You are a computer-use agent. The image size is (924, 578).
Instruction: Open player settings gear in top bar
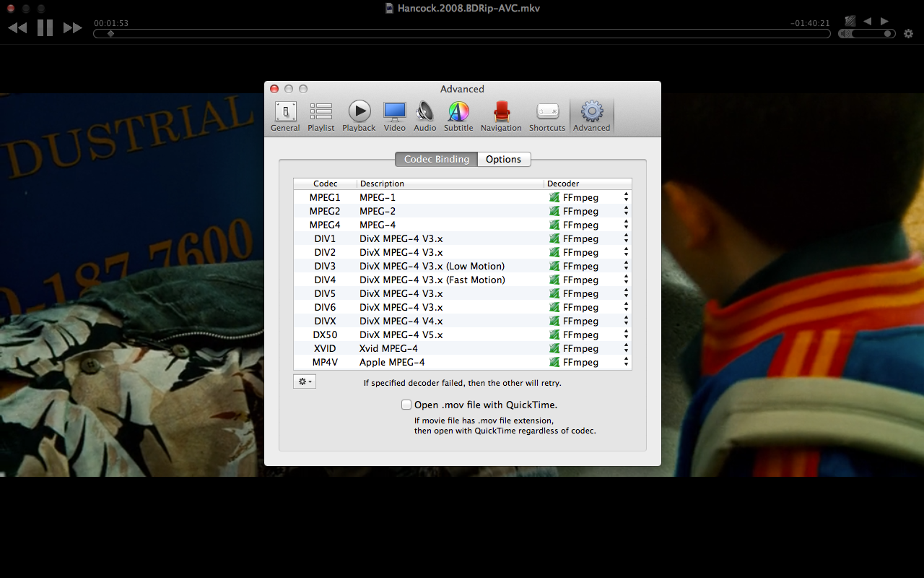click(x=908, y=33)
